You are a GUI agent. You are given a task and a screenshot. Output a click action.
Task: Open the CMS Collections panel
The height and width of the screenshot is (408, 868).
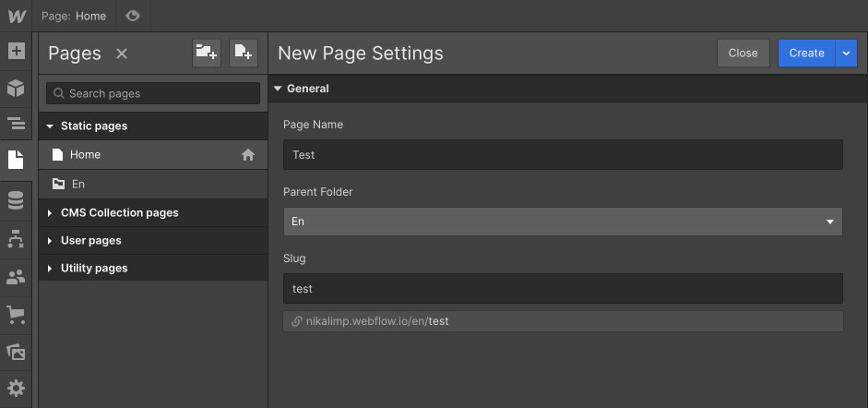coord(16,200)
